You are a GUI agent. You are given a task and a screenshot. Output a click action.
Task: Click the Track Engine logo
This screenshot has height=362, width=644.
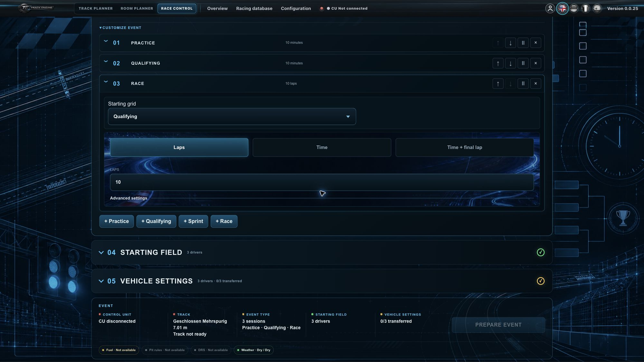click(x=37, y=8)
